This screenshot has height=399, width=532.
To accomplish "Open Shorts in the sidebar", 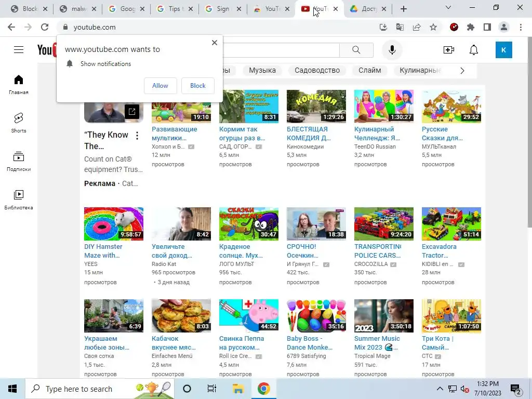I will pyautogui.click(x=19, y=123).
